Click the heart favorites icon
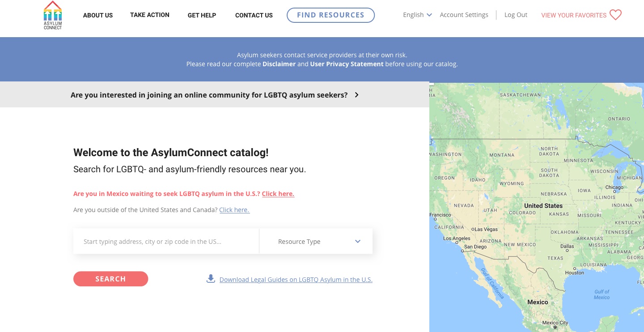Screen dimensions: 644x332 click(x=615, y=15)
